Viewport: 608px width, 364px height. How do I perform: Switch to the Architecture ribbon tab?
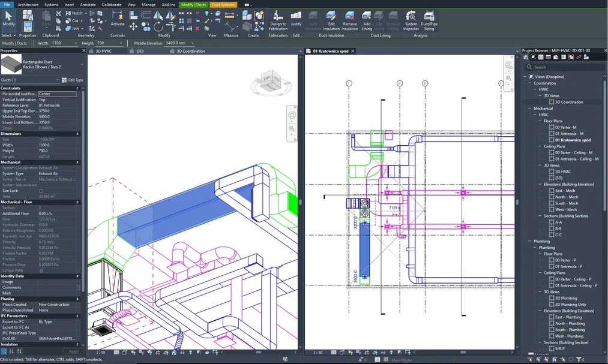[x=27, y=4]
